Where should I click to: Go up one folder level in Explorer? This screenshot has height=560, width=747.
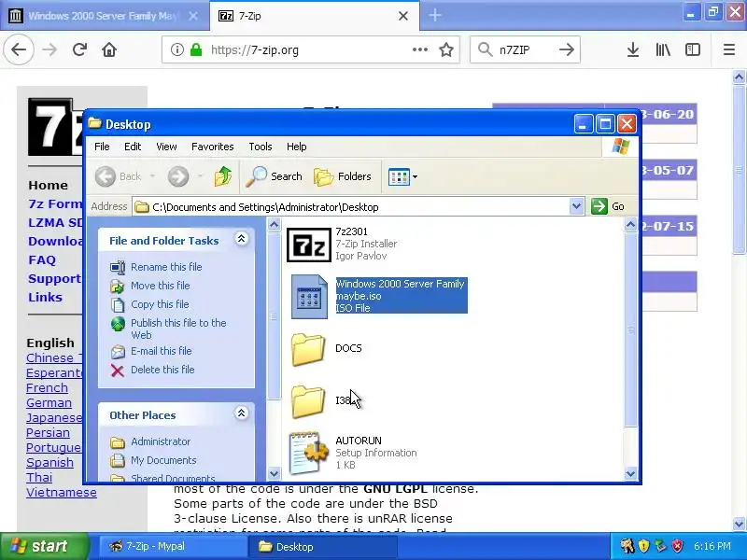[223, 176]
